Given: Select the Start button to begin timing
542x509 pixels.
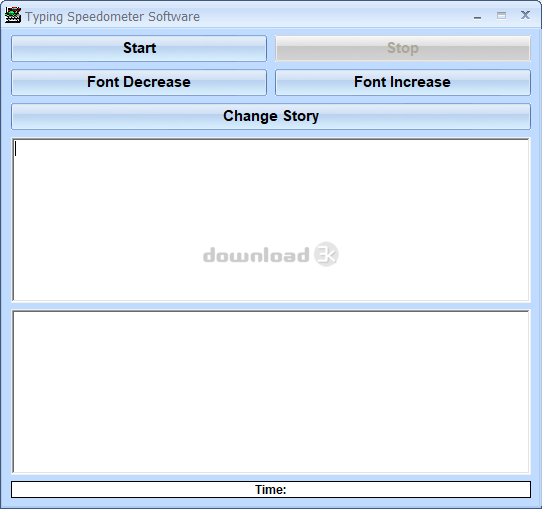Looking at the screenshot, I should point(139,48).
